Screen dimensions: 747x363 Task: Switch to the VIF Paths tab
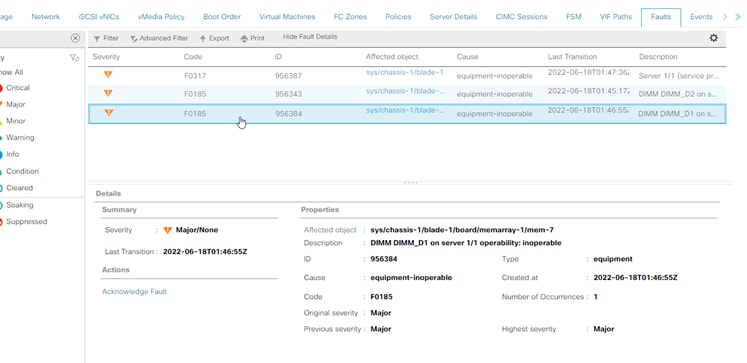[616, 17]
